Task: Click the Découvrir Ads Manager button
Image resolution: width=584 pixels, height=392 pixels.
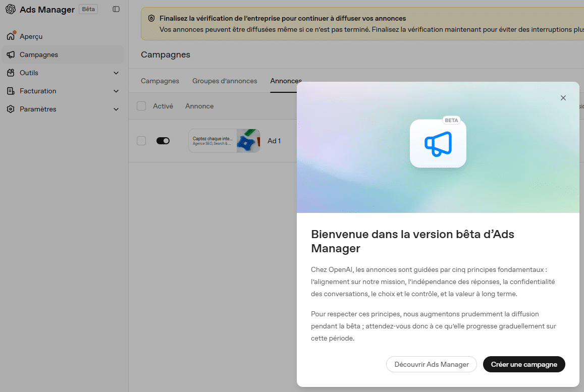Action: coord(431,364)
